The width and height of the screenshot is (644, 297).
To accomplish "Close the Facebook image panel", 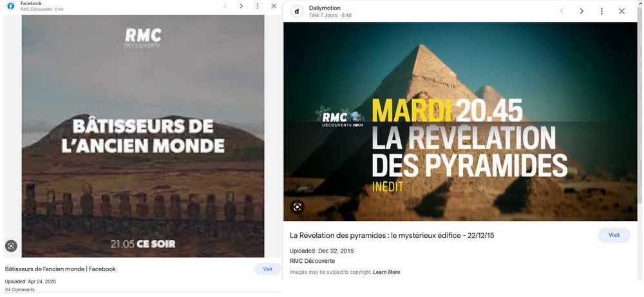I will tap(274, 6).
